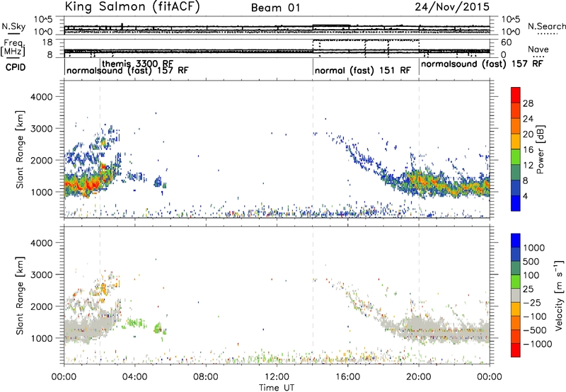Screen dimensions: 566x392
Task: Click the '3000' tick on velocity panel
Action: [x=42, y=275]
